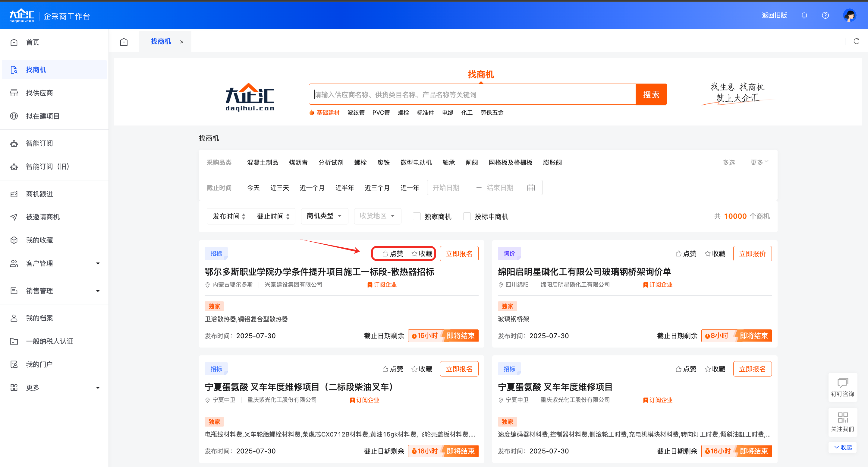
Task: Open the help question mark icon
Action: [825, 15]
